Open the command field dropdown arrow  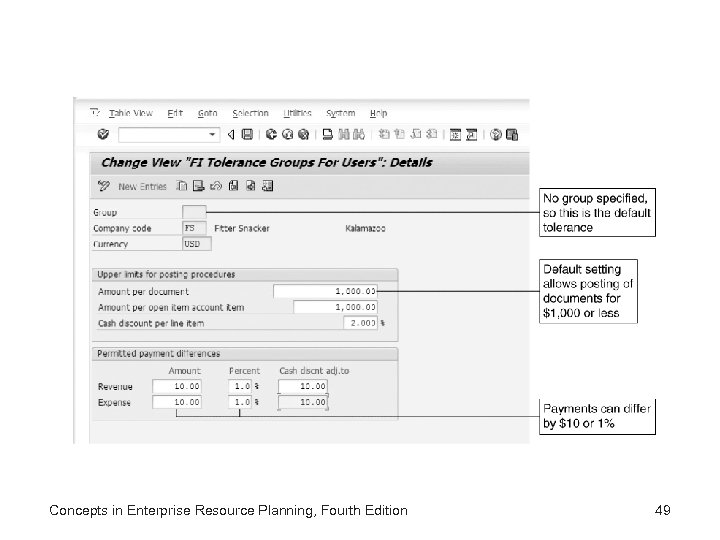[212, 135]
